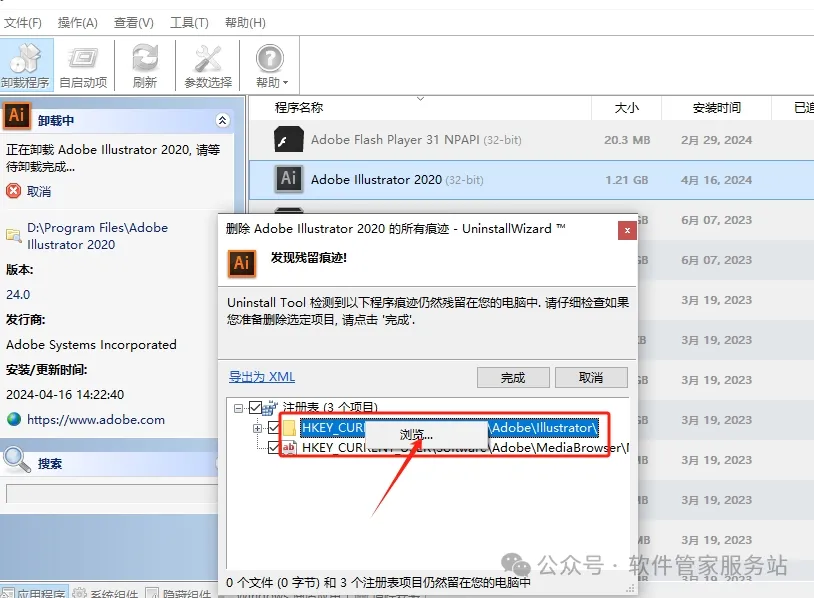Open the 查看(V) menu
The height and width of the screenshot is (598, 814).
click(x=133, y=23)
